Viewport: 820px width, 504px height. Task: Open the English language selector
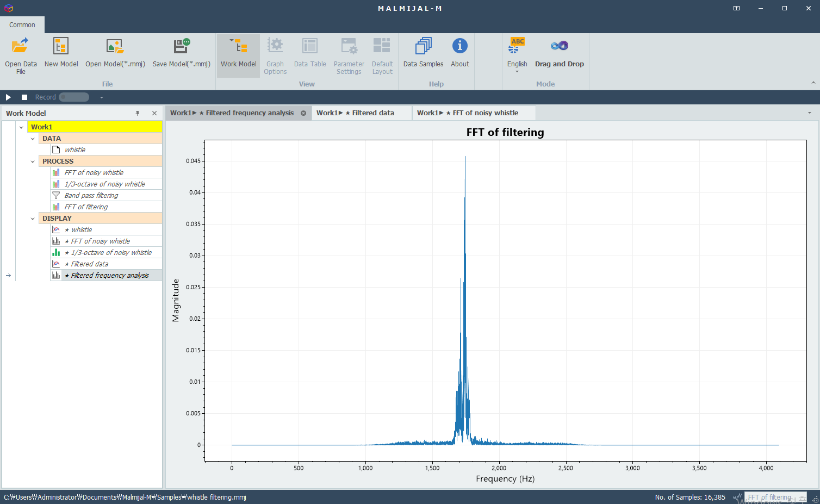click(x=517, y=55)
